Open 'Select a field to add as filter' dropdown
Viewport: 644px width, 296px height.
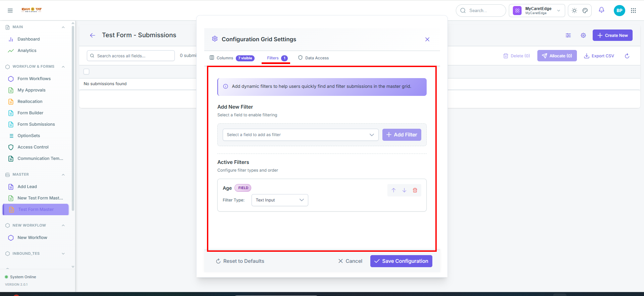[x=301, y=135]
